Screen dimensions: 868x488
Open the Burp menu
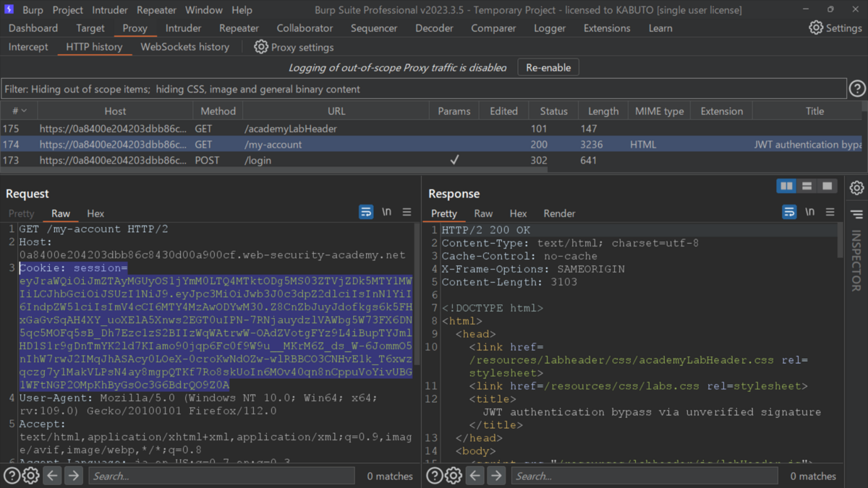point(32,10)
